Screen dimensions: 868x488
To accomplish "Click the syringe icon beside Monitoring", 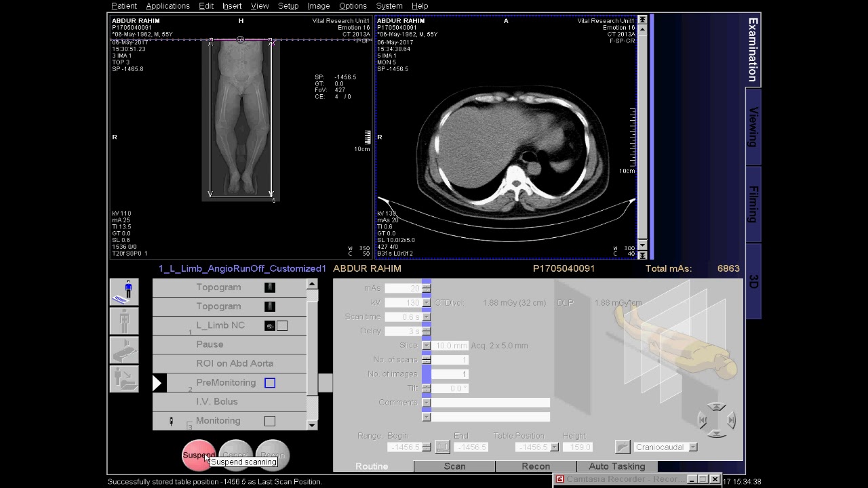I will pyautogui.click(x=171, y=422).
